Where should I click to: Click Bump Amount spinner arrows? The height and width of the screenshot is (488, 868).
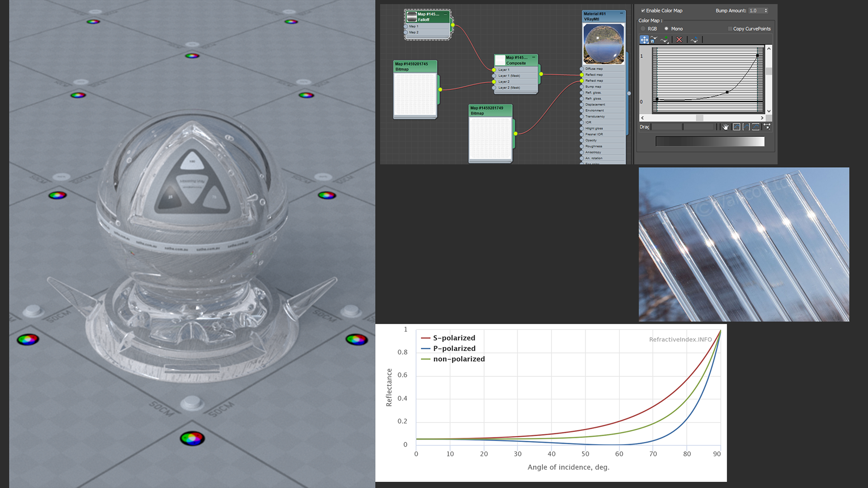click(766, 10)
